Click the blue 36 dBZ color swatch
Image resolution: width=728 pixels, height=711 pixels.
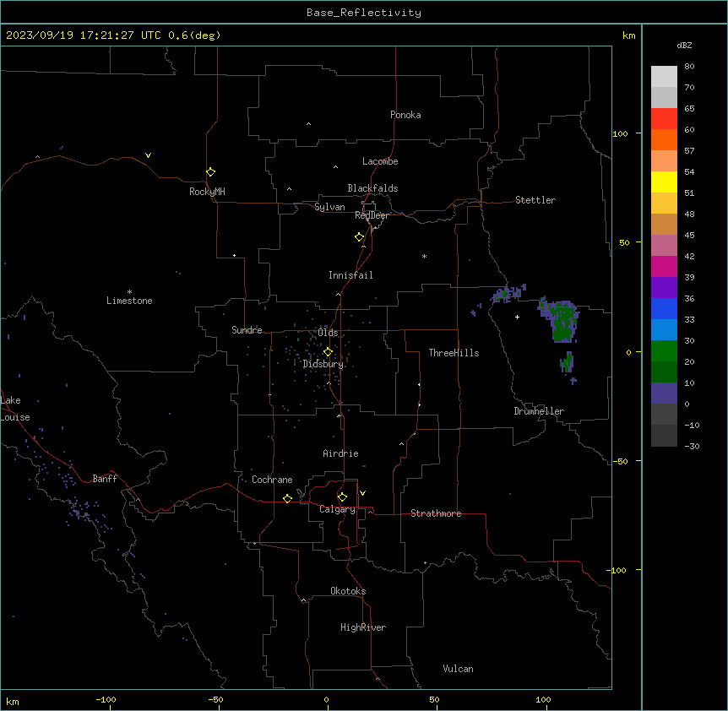(664, 308)
